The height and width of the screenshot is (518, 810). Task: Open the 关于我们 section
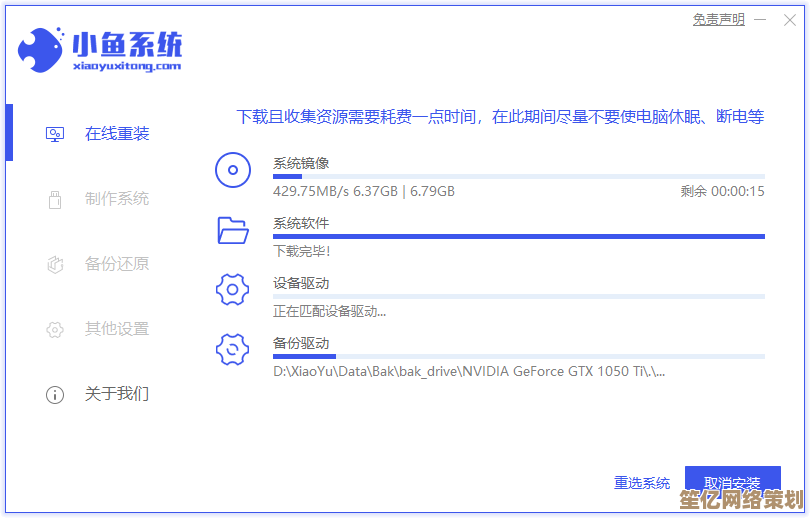[116, 394]
